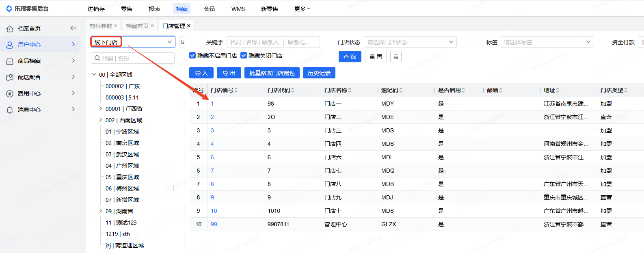This screenshot has height=253, width=644.
Task: Sort by 门店编号 column sort icon
Action: coord(236,90)
